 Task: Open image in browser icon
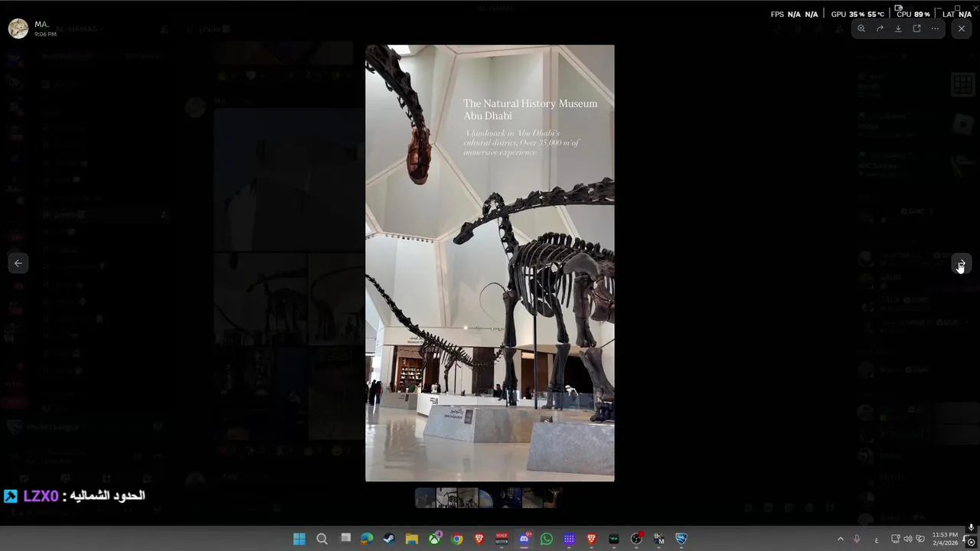point(916,29)
